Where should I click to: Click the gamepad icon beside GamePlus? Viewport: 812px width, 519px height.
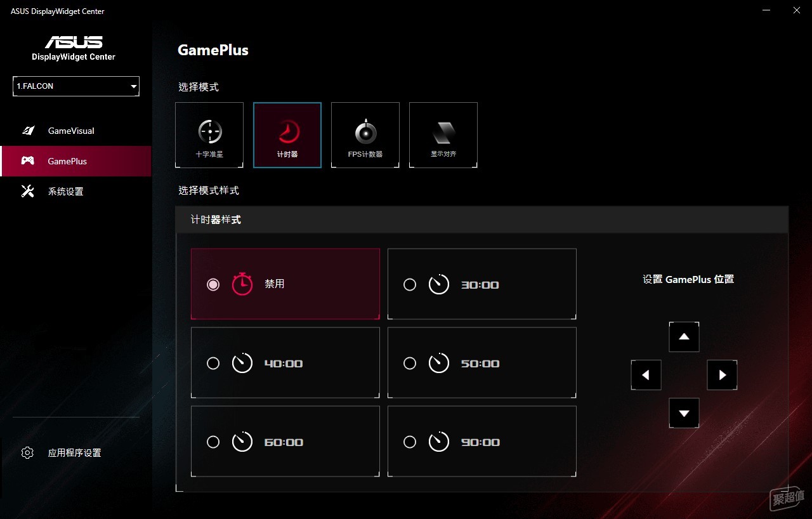tap(28, 161)
